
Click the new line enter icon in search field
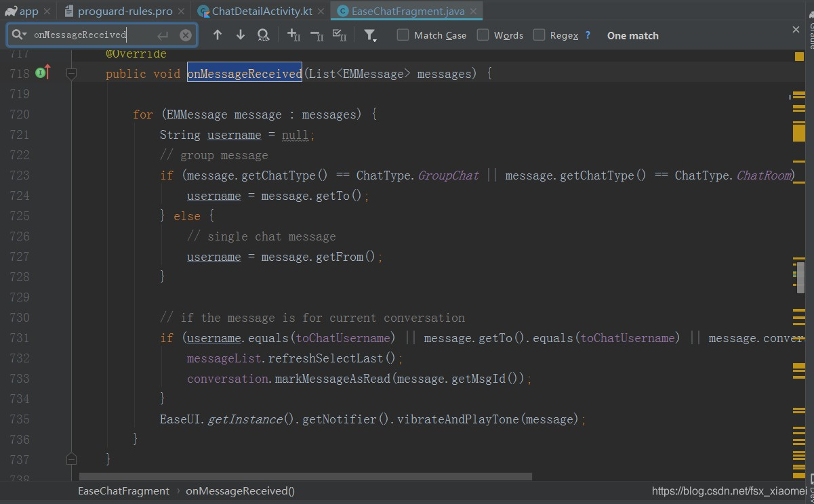163,35
